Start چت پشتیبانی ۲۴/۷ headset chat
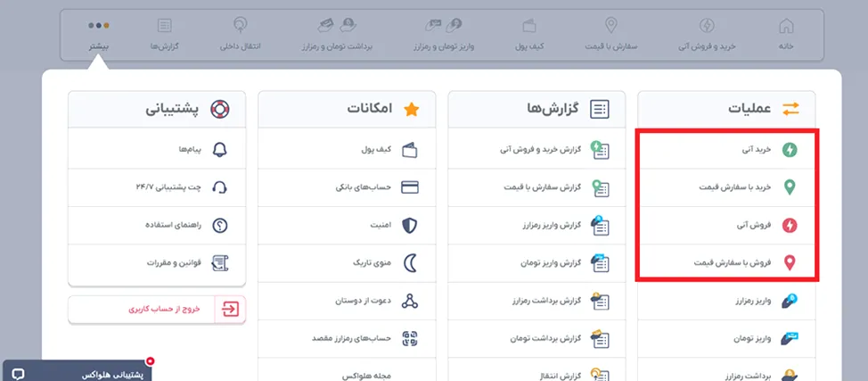The height and width of the screenshot is (381, 868). pos(157,187)
